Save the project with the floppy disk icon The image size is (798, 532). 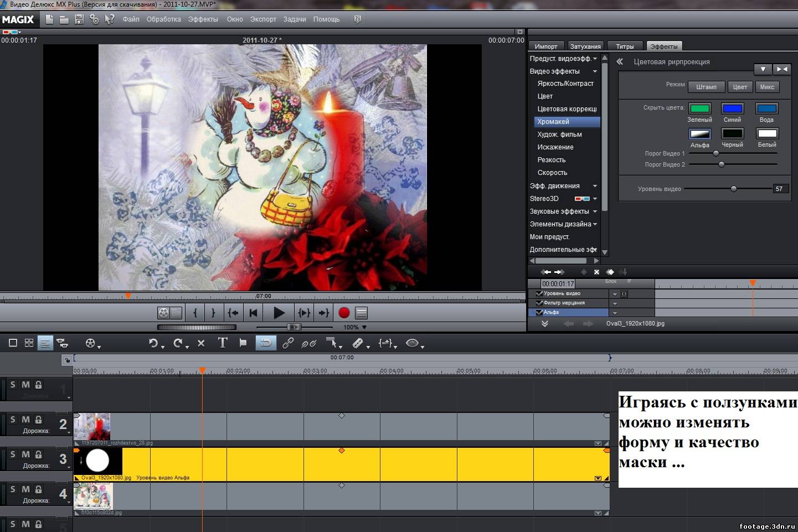79,19
